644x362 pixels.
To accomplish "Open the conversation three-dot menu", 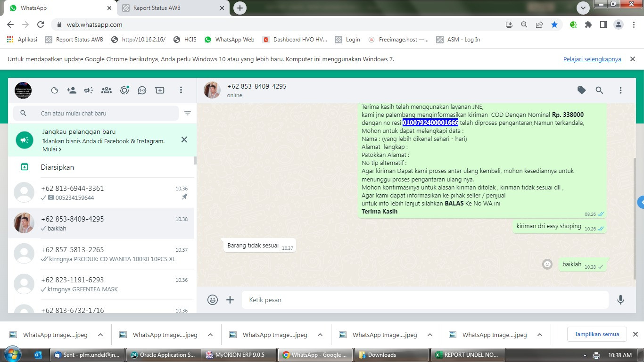I will click(x=620, y=90).
